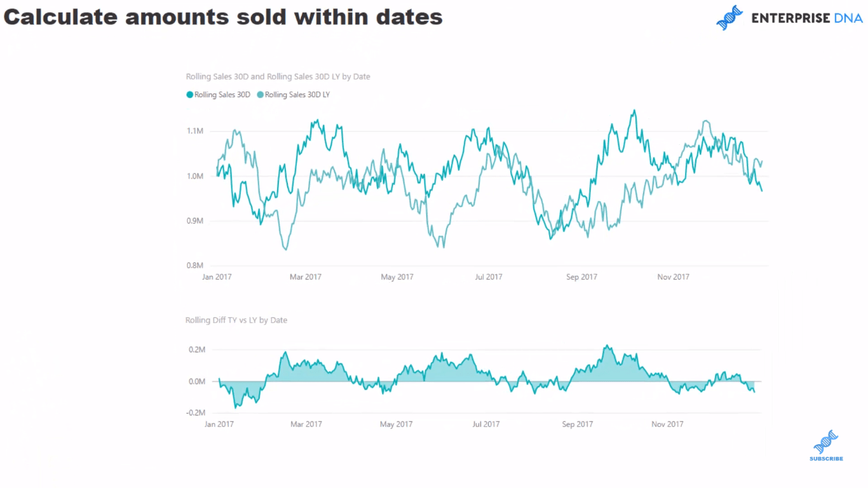Click the ENTERPRISE DNA brand text
Screen dimensions: 868x488
pos(807,18)
